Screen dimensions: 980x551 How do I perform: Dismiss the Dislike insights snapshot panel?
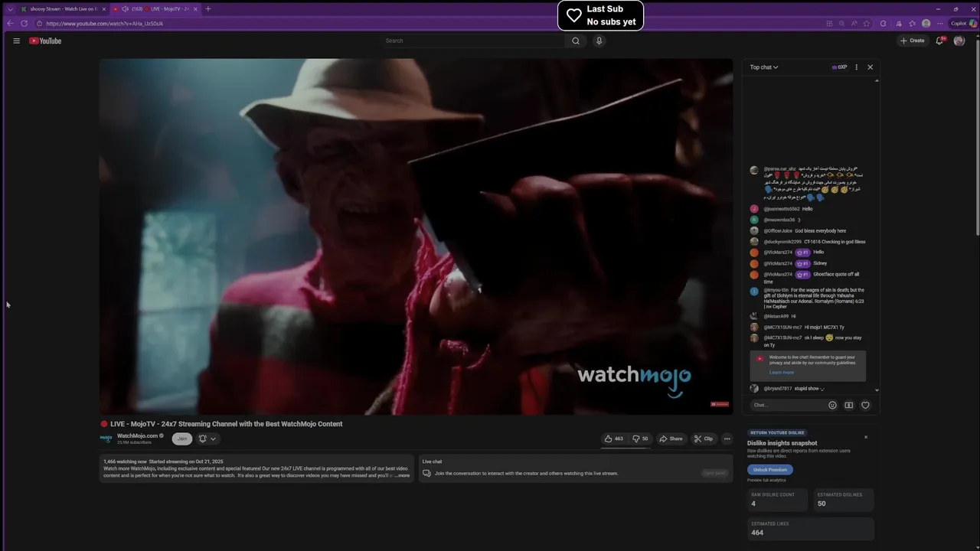coord(866,437)
